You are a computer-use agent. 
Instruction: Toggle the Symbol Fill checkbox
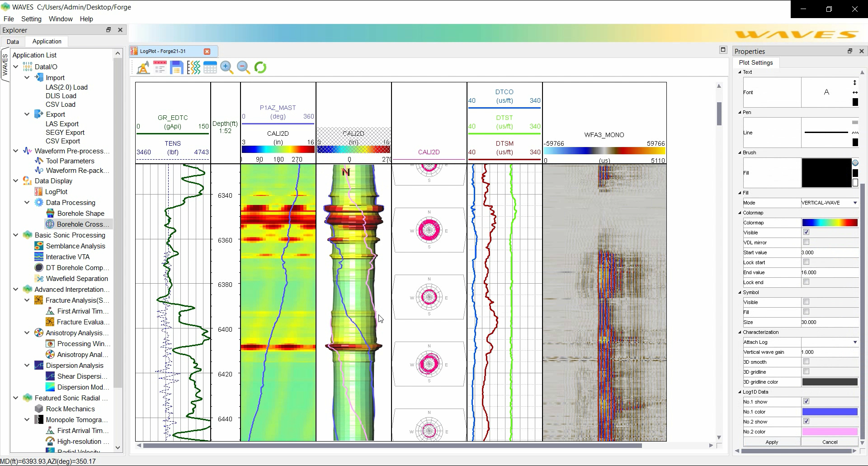(x=806, y=312)
